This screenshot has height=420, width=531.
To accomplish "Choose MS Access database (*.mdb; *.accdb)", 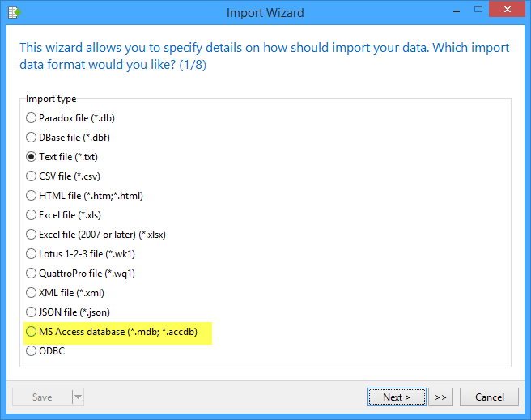I will coord(32,332).
